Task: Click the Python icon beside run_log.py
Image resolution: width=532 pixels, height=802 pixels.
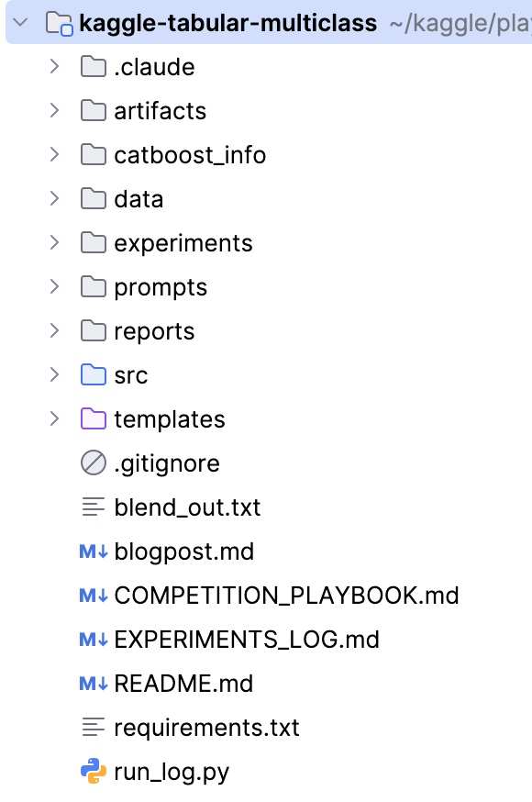Action: [x=94, y=772]
